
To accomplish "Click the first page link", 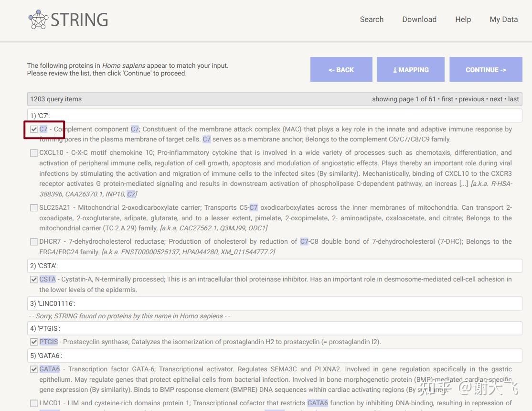I will [x=447, y=99].
